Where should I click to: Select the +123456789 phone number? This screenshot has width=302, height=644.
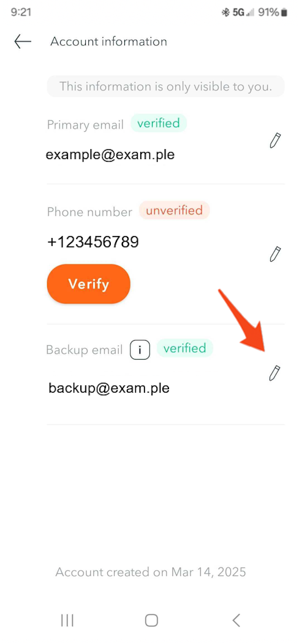pos(93,242)
